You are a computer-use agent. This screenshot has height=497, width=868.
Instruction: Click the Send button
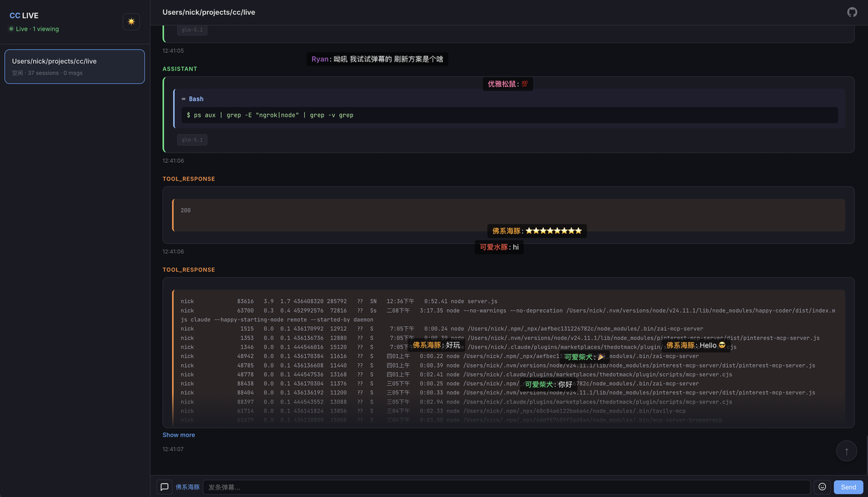848,487
